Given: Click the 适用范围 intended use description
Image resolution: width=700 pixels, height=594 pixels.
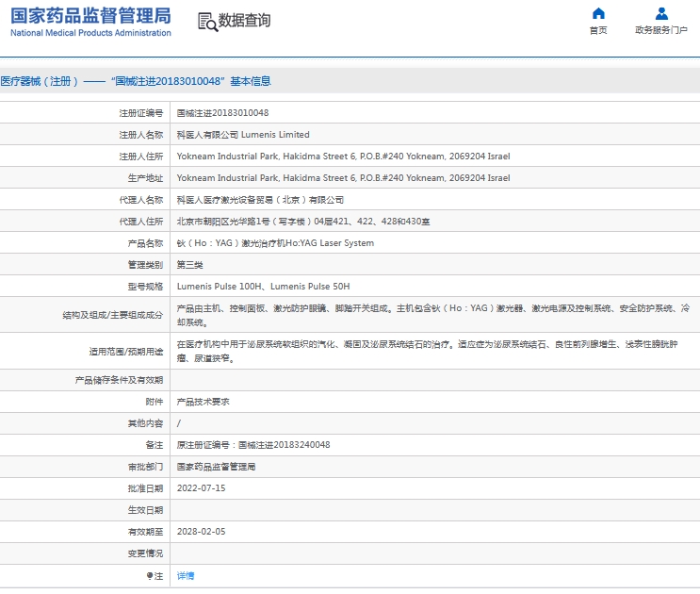Looking at the screenshot, I should 427,351.
